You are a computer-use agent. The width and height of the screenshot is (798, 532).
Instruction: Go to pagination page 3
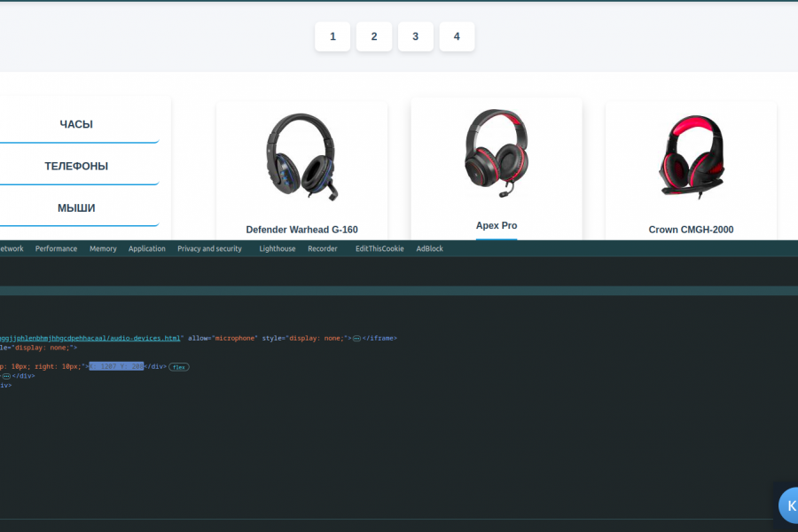click(415, 36)
